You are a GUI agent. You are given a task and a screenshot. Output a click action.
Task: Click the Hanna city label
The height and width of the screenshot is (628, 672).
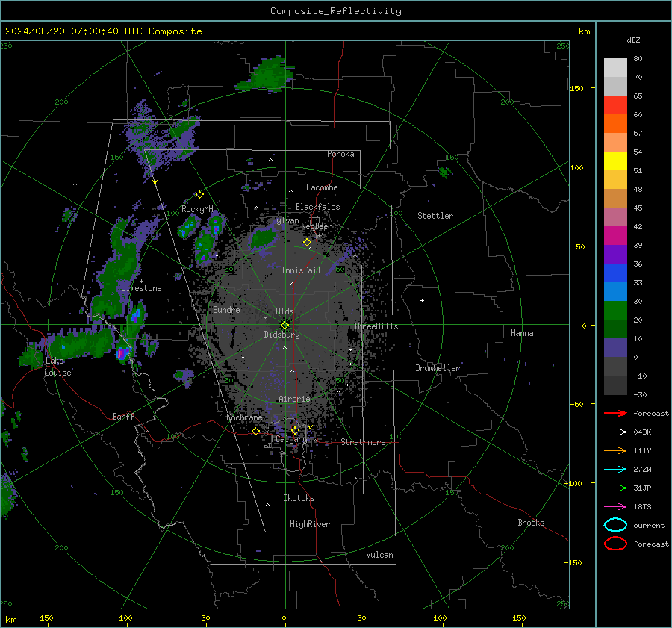[x=522, y=333]
